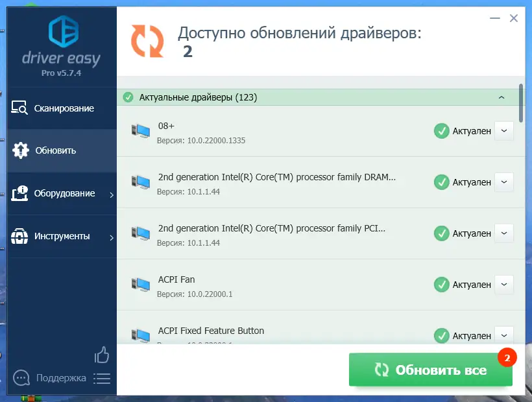
Task: Go to Сканирование section
Action: (62, 108)
